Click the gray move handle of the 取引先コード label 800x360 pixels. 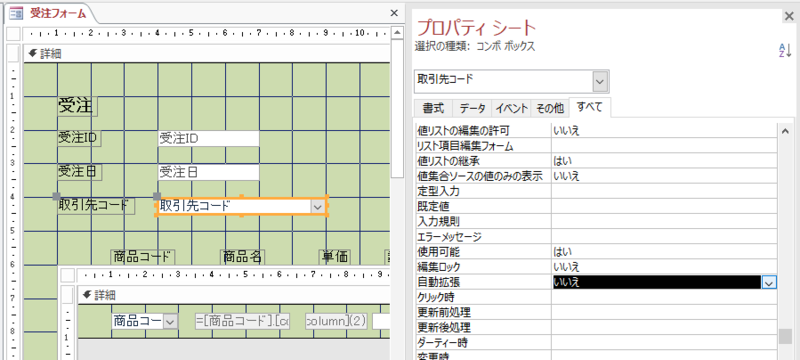pos(57,196)
